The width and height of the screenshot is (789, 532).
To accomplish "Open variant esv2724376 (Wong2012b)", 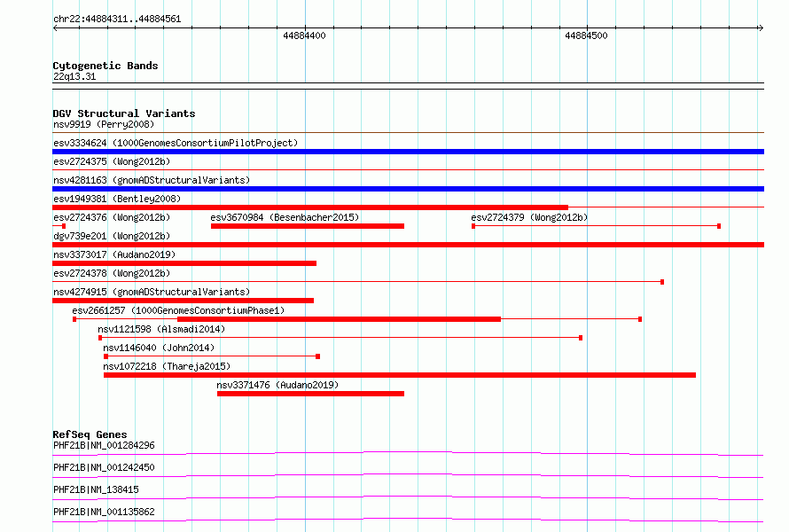I will [112, 217].
